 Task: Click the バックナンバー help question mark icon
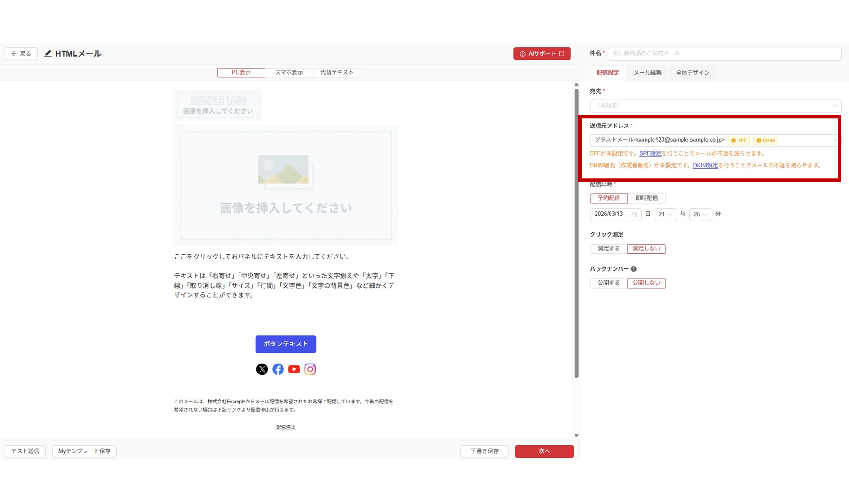tap(633, 269)
